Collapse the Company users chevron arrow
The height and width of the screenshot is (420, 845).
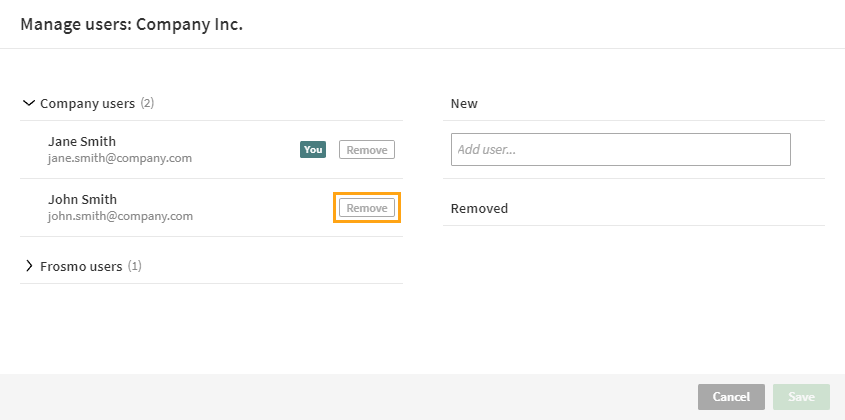[x=28, y=103]
